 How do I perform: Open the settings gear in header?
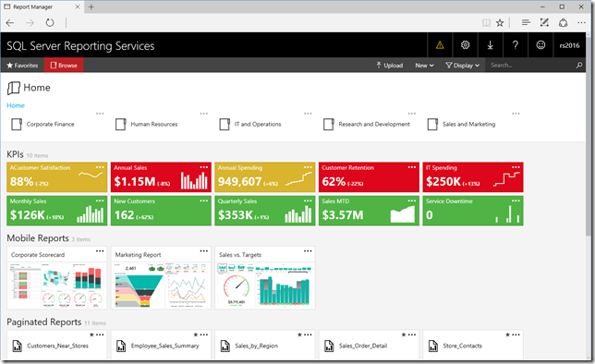pyautogui.click(x=466, y=45)
